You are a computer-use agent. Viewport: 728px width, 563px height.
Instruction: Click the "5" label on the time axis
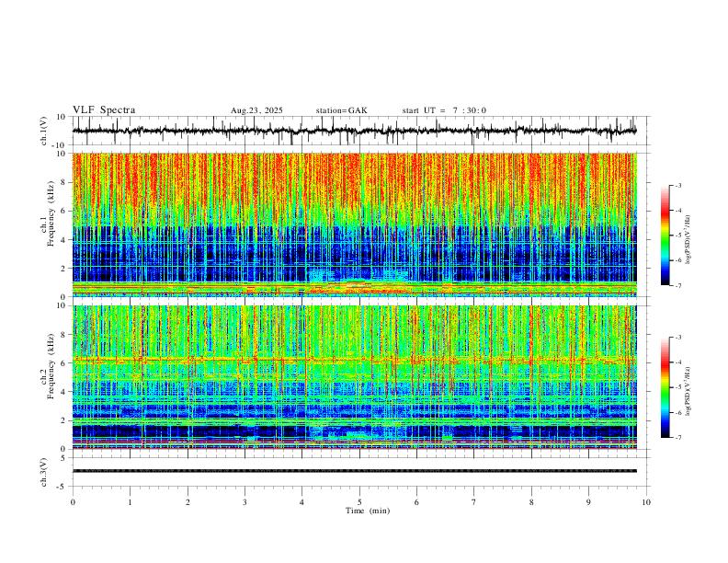pyautogui.click(x=359, y=502)
